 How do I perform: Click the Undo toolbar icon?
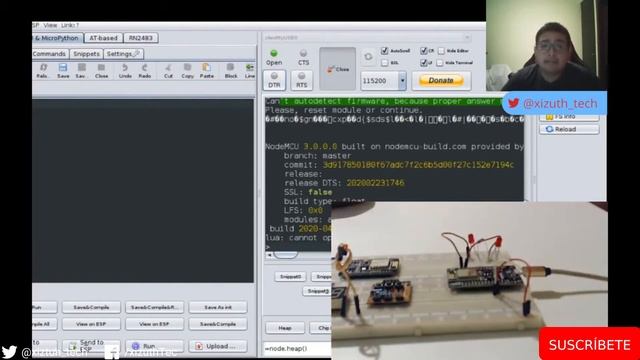point(125,70)
